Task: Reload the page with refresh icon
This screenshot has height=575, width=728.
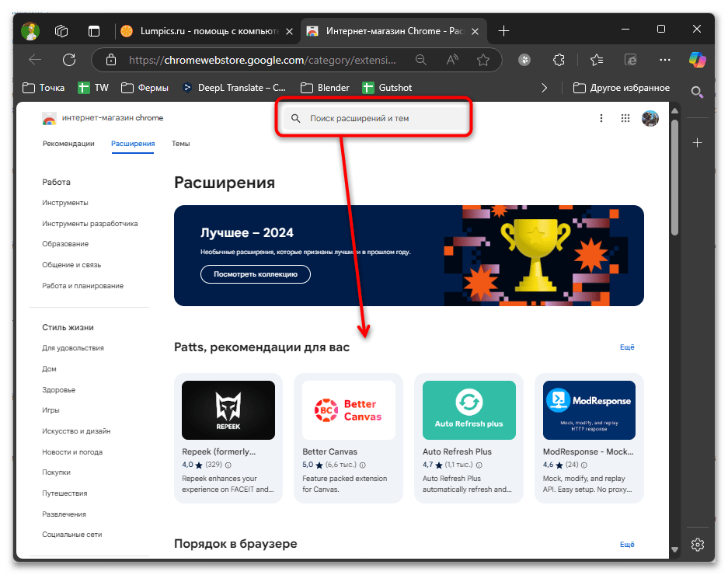Action: (x=69, y=60)
